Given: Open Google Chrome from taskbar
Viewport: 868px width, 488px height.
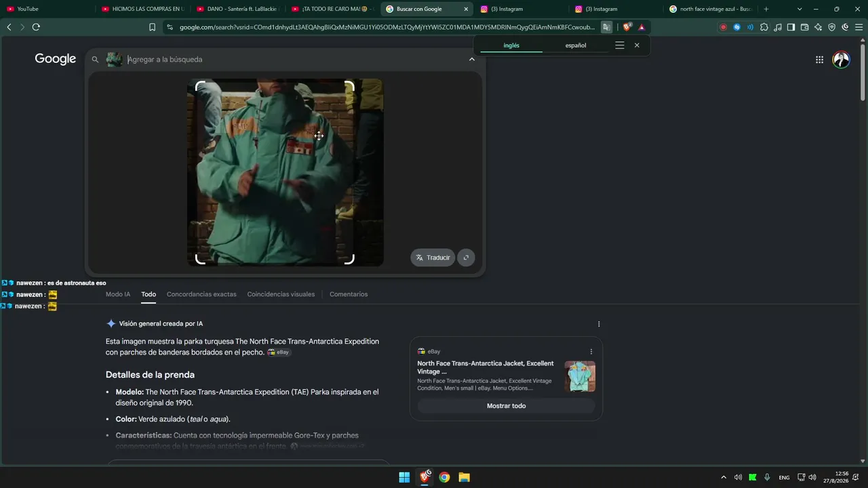Looking at the screenshot, I should point(444,477).
